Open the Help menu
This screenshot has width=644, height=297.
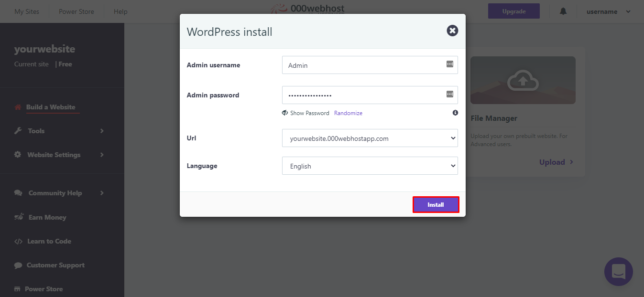pos(120,11)
